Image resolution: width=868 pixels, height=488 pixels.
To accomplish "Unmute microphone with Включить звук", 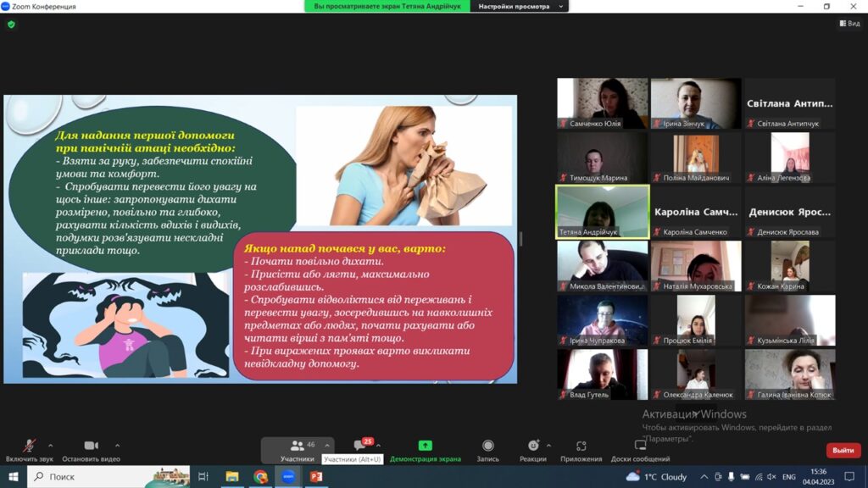I will pyautogui.click(x=29, y=446).
